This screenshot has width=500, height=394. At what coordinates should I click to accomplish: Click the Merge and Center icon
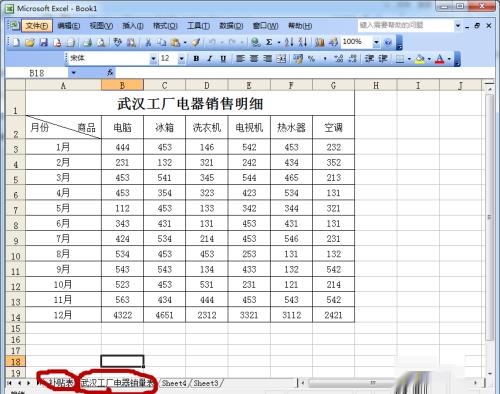click(281, 59)
